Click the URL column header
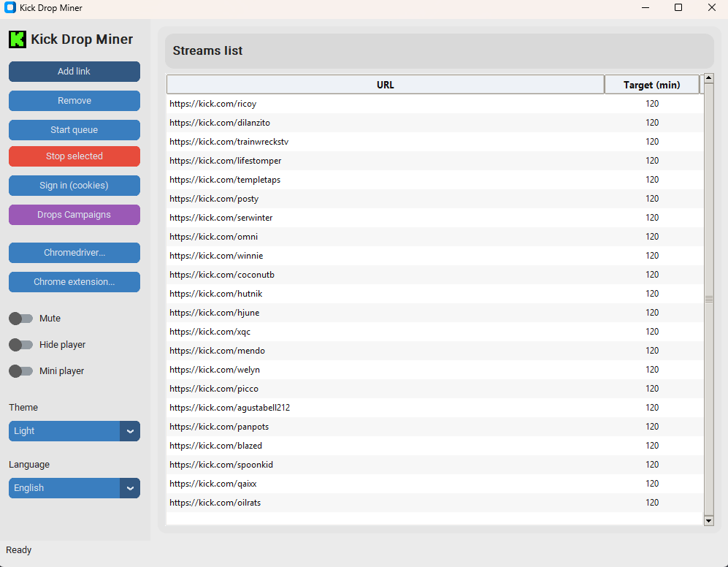The height and width of the screenshot is (567, 728). point(386,85)
